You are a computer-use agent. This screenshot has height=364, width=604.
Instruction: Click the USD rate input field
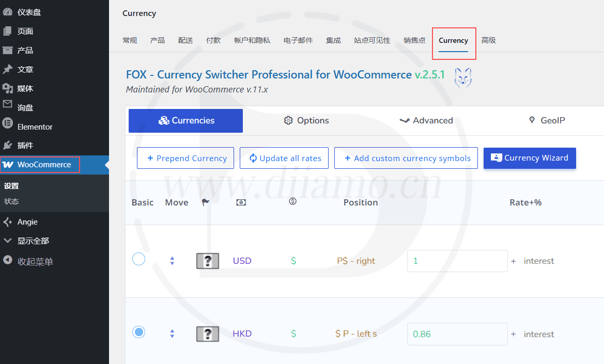pyautogui.click(x=457, y=261)
